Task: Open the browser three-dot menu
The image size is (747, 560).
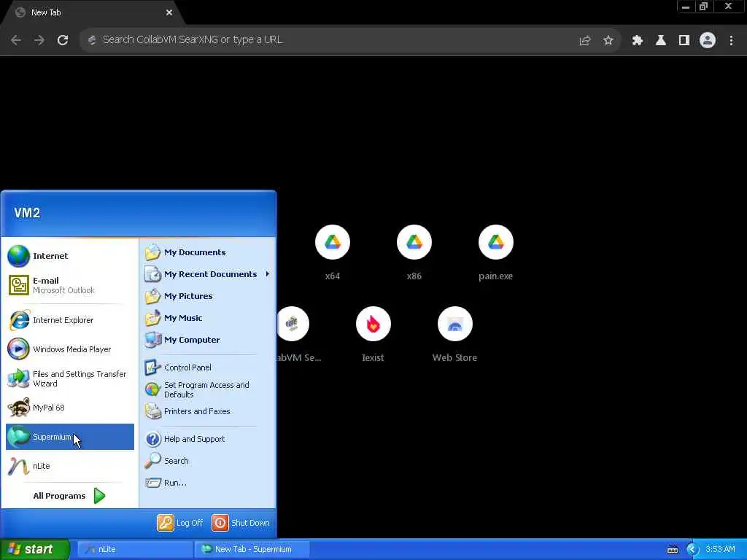Action: click(731, 41)
